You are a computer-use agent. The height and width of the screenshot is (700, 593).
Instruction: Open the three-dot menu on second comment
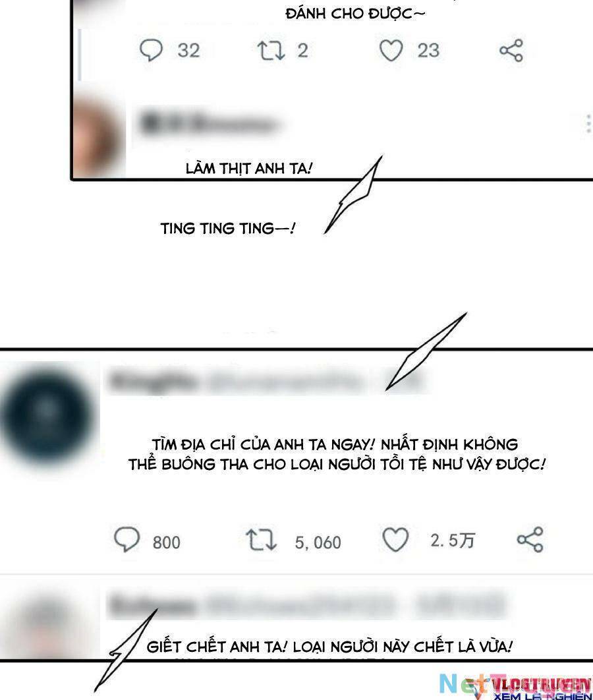click(x=588, y=124)
